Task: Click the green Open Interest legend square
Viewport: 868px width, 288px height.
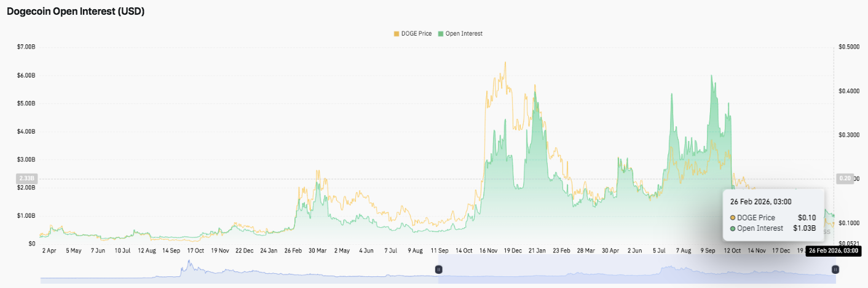Action: pyautogui.click(x=440, y=33)
